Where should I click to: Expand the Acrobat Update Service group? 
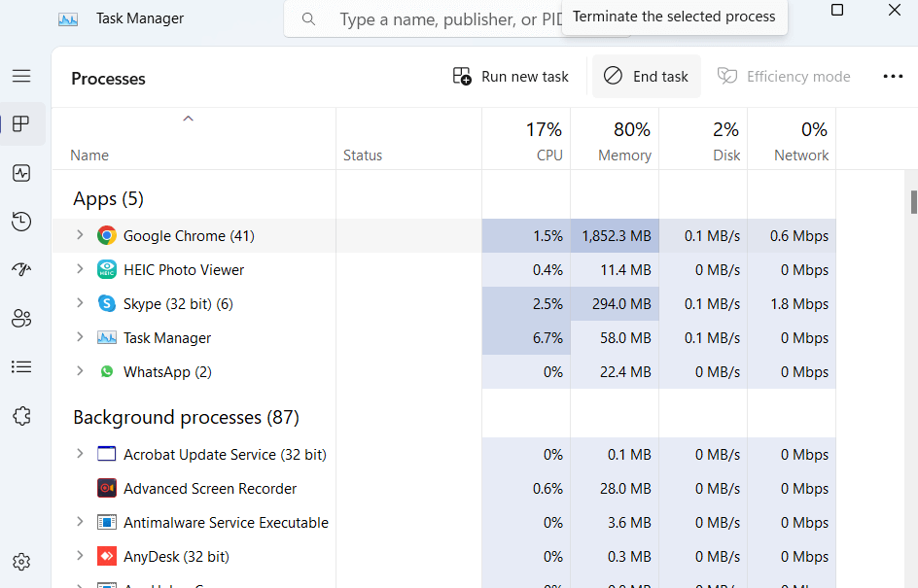click(x=80, y=454)
